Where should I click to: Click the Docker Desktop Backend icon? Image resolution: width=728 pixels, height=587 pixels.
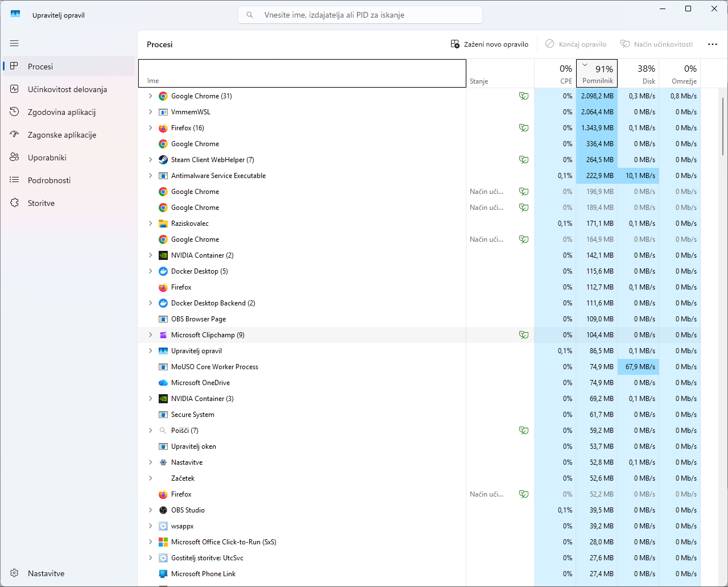163,303
